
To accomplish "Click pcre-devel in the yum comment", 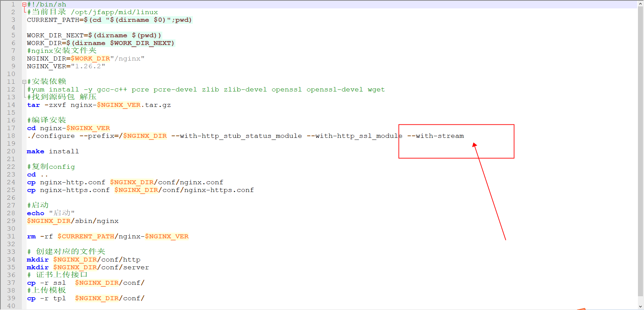I will click(x=175, y=89).
